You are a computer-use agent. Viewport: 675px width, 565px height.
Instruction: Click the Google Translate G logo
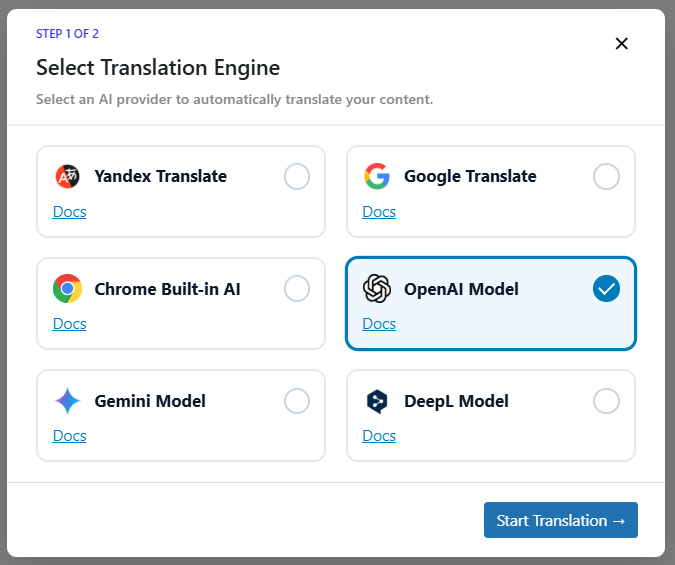tap(377, 177)
